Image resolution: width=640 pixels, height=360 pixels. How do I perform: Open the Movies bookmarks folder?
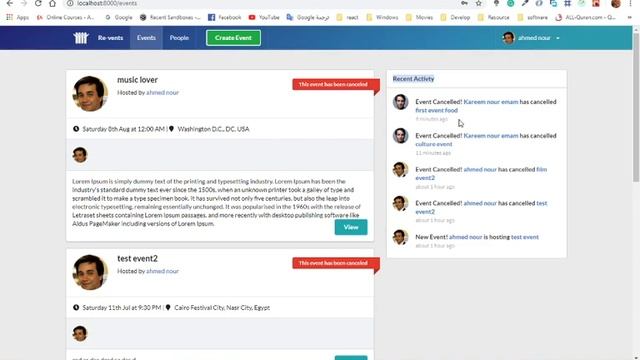(x=419, y=18)
